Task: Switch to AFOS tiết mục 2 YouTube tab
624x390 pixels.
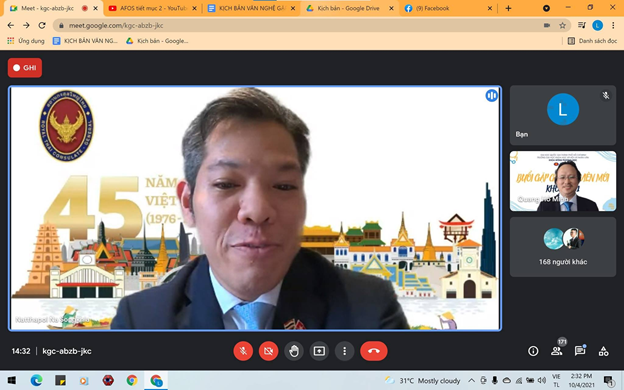Action: 153,8
